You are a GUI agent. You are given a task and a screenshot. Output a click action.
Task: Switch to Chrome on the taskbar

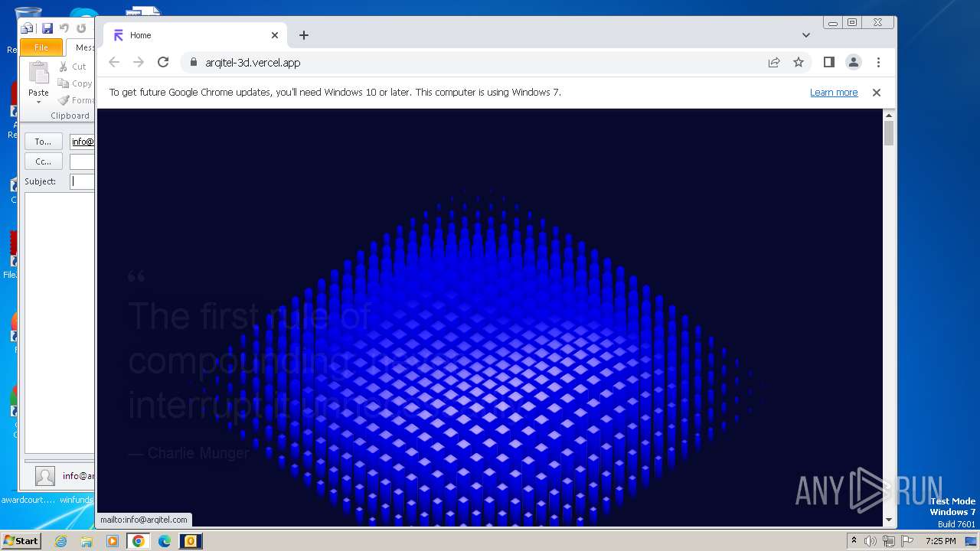pyautogui.click(x=138, y=541)
